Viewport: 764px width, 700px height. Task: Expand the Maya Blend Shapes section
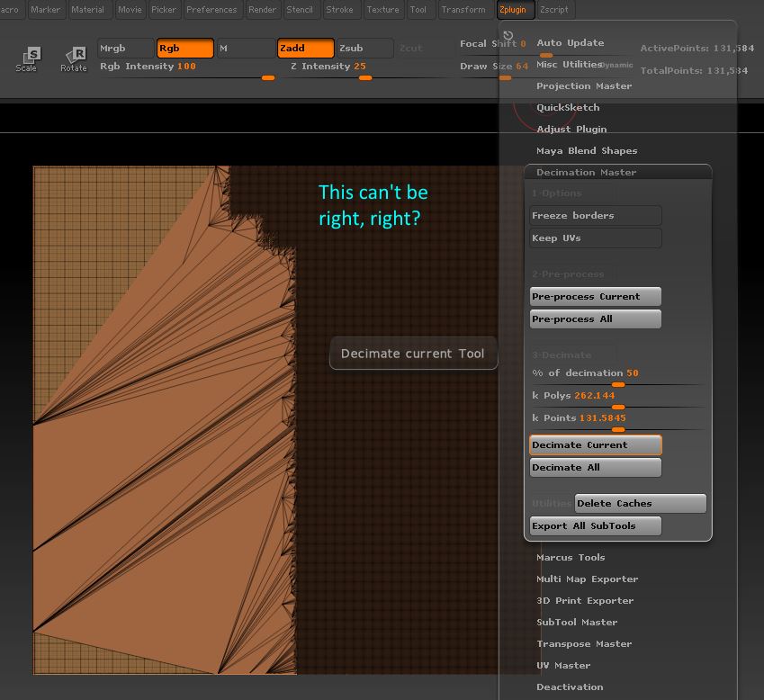tap(587, 150)
